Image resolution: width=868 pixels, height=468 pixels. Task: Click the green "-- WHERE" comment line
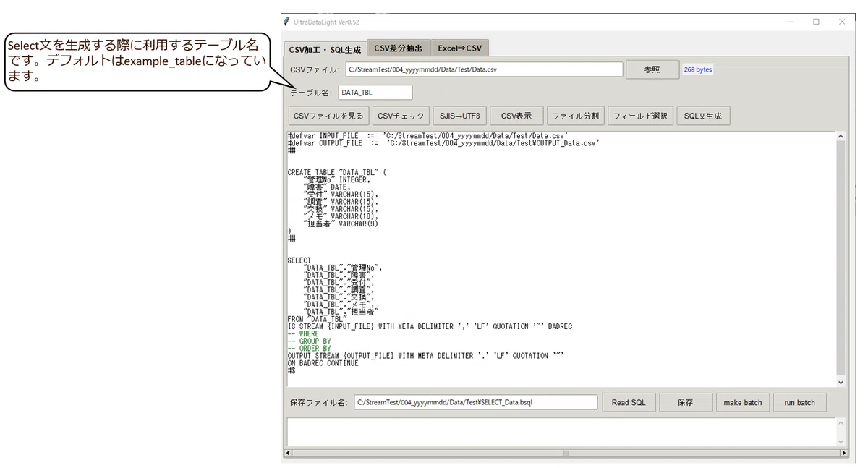tap(303, 334)
